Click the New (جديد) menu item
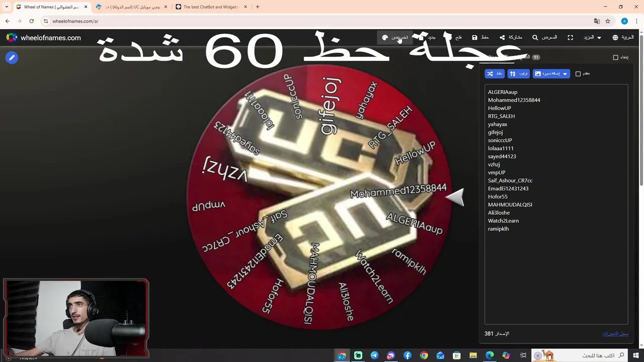This screenshot has height=362, width=644. 428,37
